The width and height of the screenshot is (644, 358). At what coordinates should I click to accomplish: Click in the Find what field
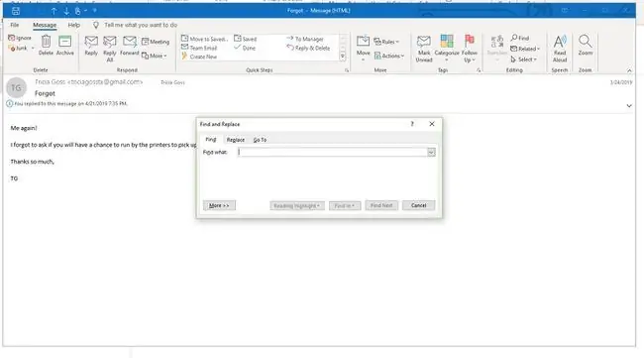332,153
